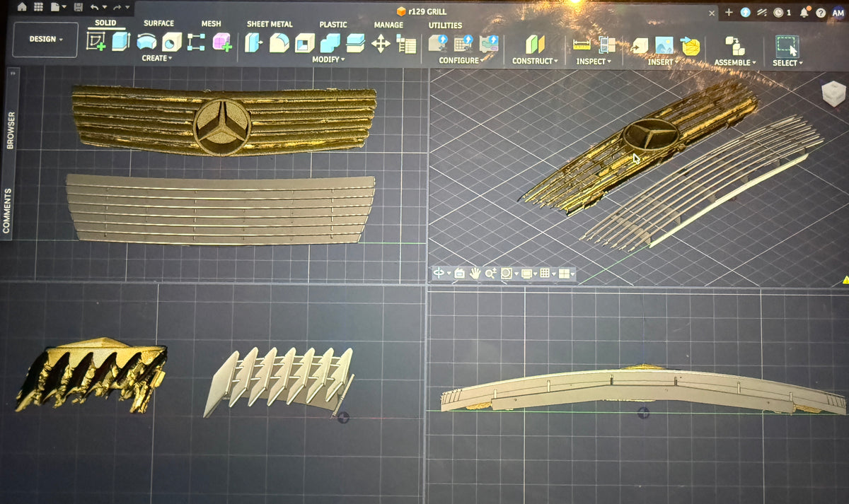Switch to the MESH tab

(x=211, y=23)
